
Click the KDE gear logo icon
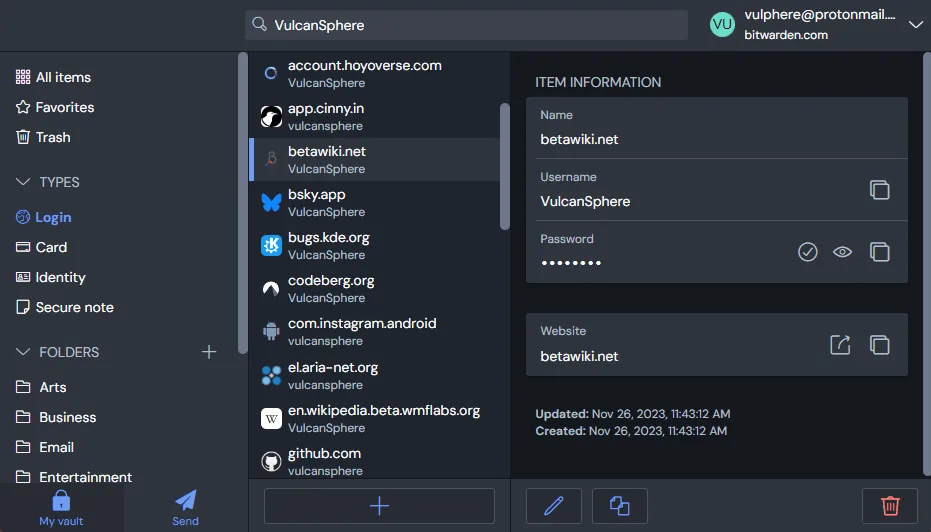click(x=271, y=245)
